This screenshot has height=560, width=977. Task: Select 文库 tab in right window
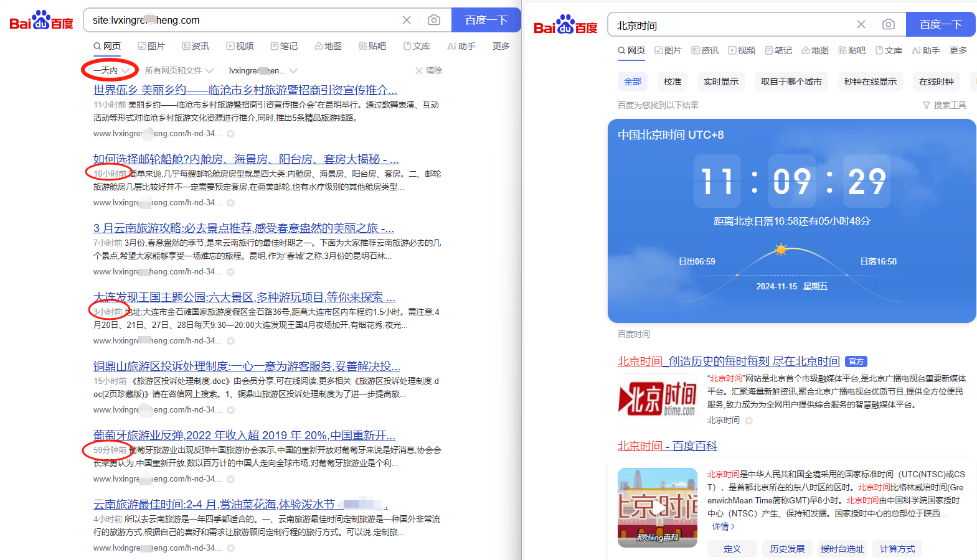tap(889, 50)
